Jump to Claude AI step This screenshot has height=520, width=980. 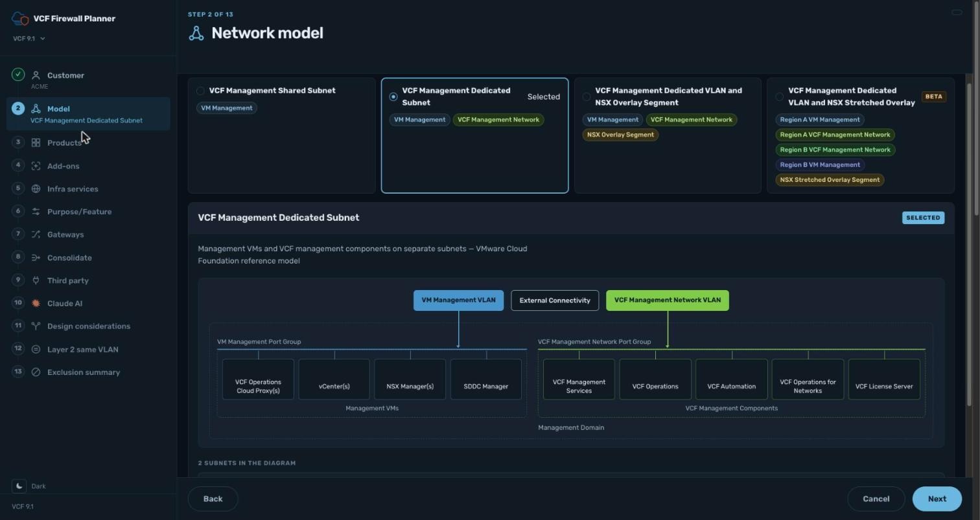point(88,303)
